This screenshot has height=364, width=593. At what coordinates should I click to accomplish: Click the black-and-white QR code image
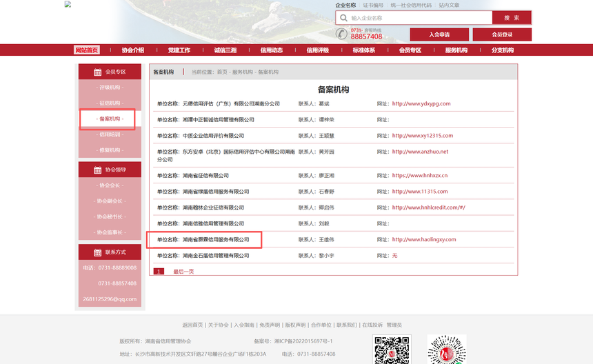click(x=392, y=350)
